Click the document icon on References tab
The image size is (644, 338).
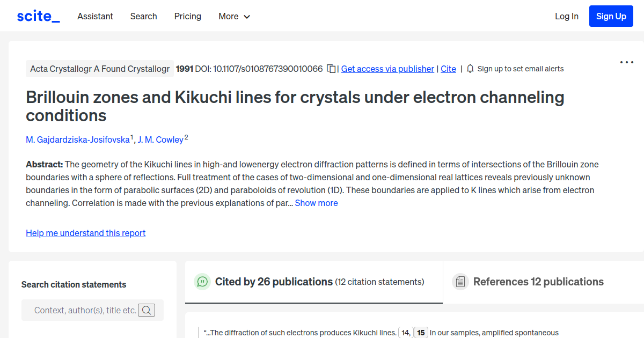[460, 281]
